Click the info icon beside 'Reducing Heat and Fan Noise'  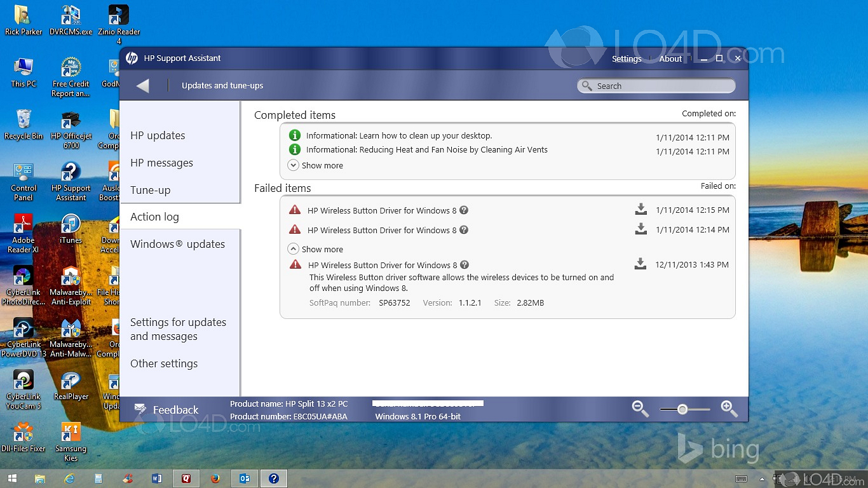click(x=295, y=149)
